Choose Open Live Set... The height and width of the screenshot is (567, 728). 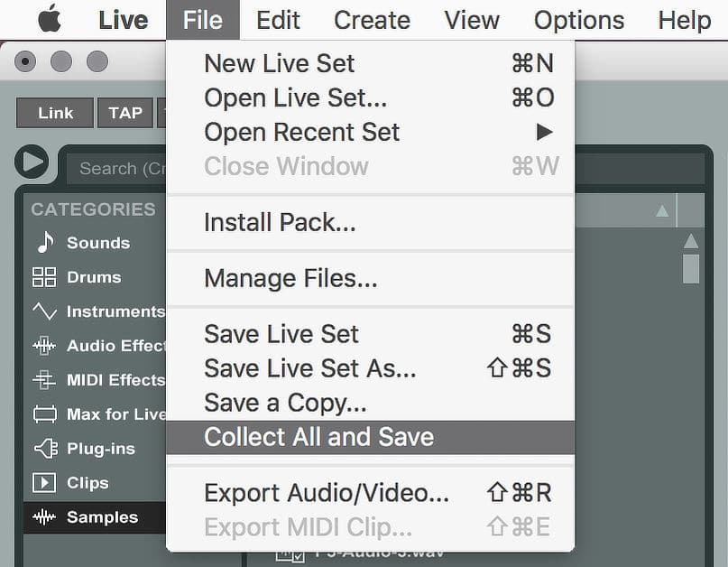[x=371, y=98]
